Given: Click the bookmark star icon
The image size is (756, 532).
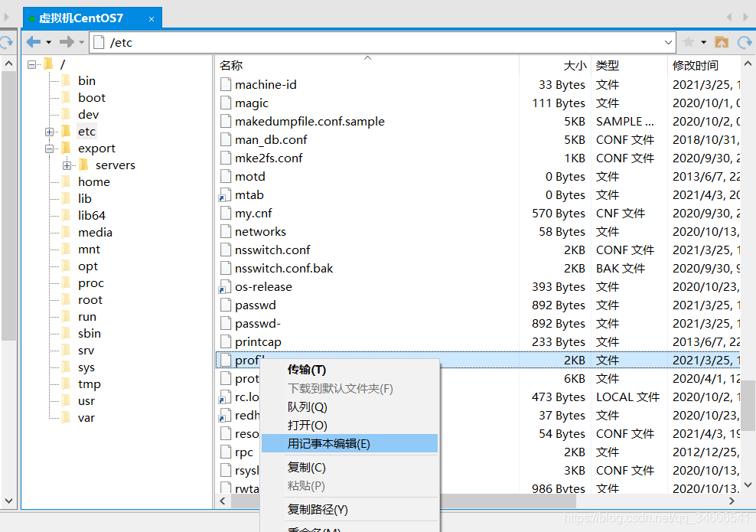Looking at the screenshot, I should tap(689, 42).
